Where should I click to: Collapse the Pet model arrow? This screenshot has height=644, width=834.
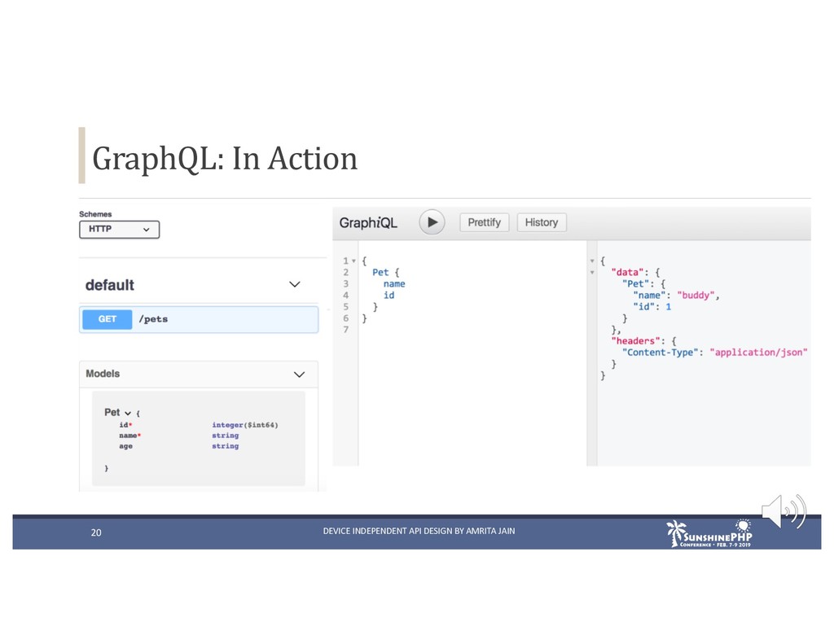coord(128,414)
